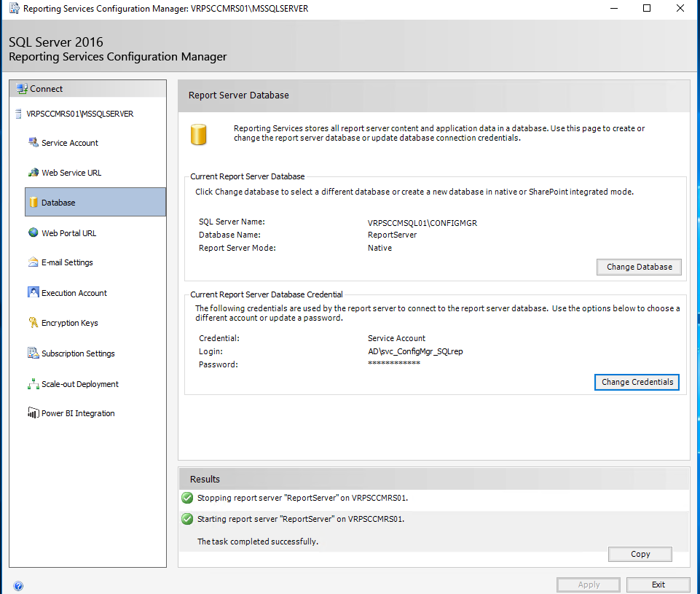Click the Database cylinder icon in sidebar
Viewport: 700px width, 594px height.
(34, 203)
